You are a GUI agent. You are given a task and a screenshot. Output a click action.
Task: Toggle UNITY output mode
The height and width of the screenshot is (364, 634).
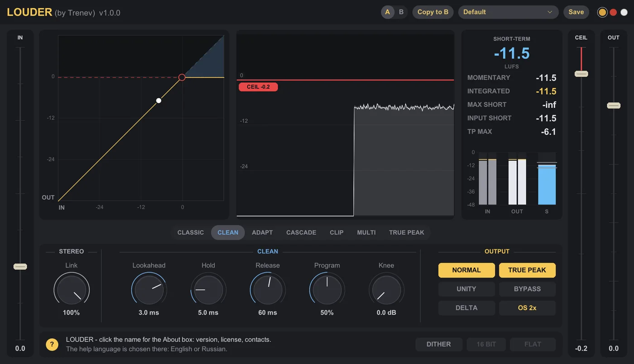466,289
